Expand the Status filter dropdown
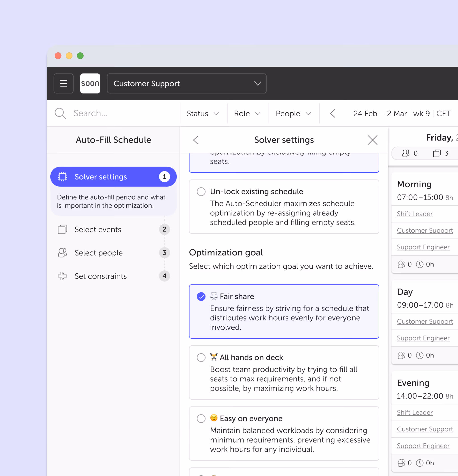Screen dimensions: 458x476 (203, 113)
